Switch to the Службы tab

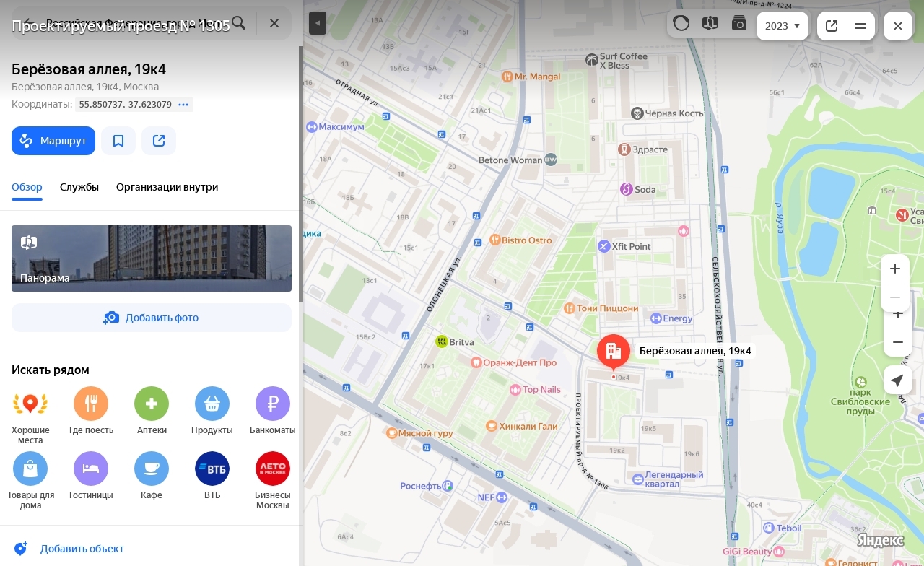coord(79,187)
